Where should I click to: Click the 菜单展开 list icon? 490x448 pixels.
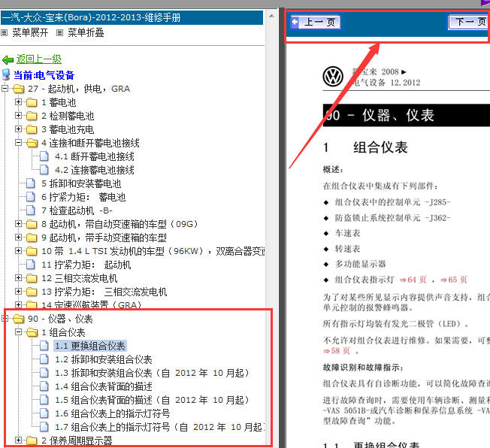pyautogui.click(x=4, y=32)
